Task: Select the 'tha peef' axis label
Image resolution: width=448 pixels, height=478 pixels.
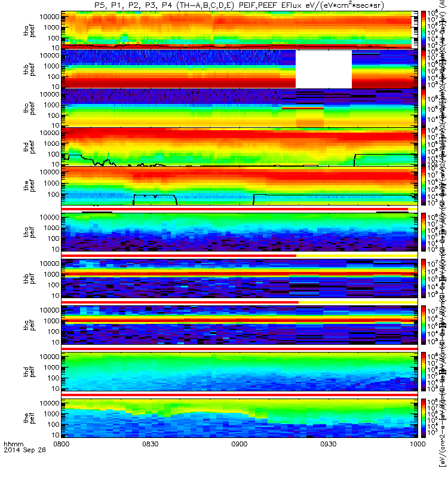Action: (x=29, y=31)
